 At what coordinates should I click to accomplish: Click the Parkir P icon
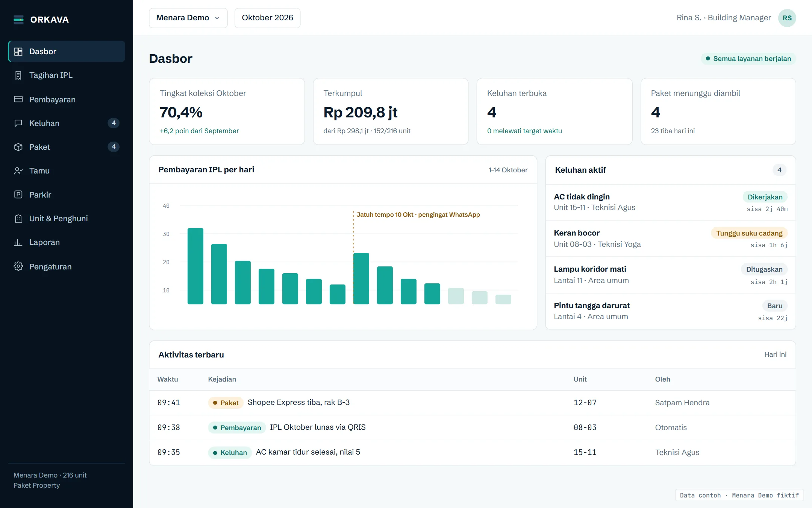point(18,195)
